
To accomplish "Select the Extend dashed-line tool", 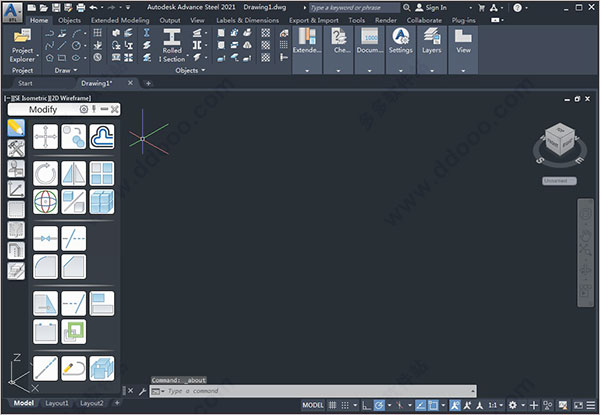I will click(73, 303).
